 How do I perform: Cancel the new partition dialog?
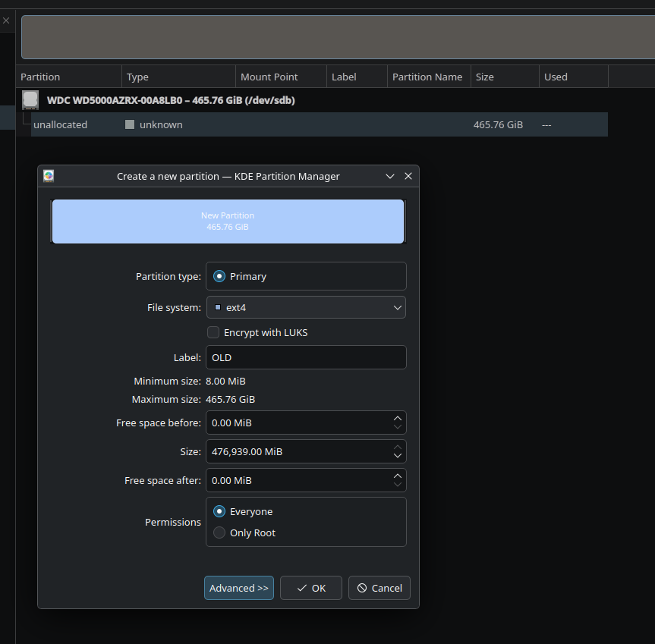click(x=379, y=588)
